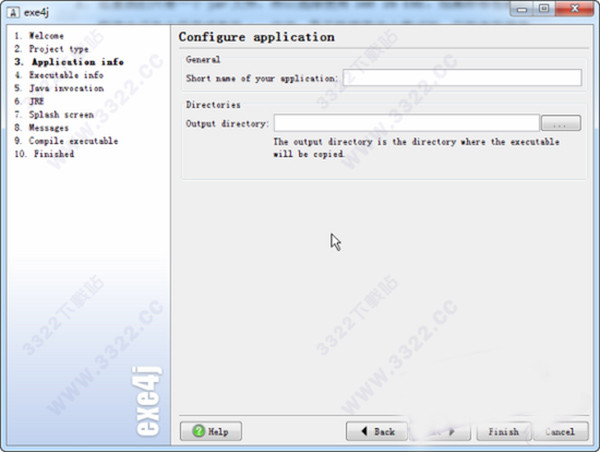Click the 'Output directory:' label
Image resolution: width=600 pixels, height=452 pixels.
pyautogui.click(x=228, y=124)
